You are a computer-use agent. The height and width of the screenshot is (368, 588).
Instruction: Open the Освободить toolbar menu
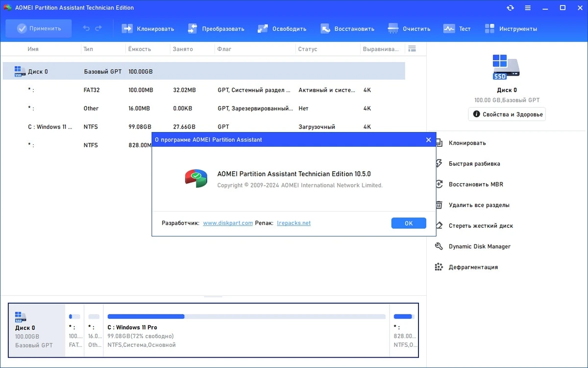[x=282, y=28]
